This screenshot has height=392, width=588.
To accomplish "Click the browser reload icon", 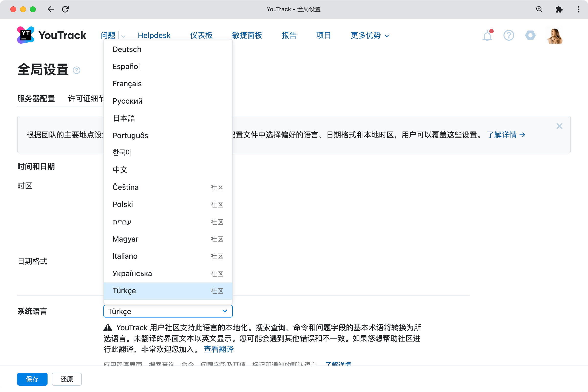I will [x=65, y=9].
